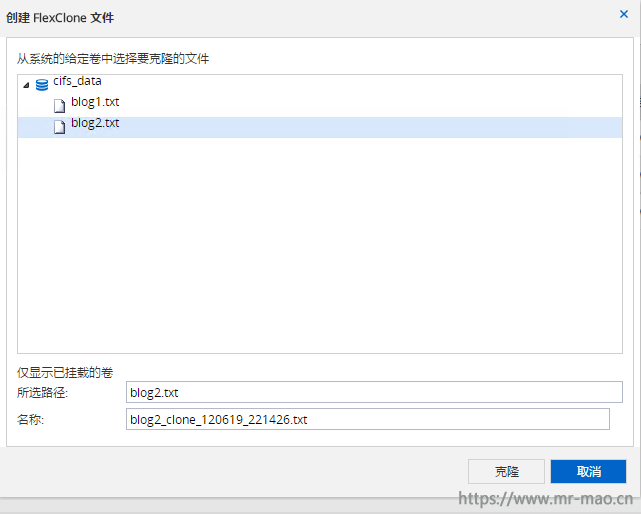641x514 pixels.
Task: Click the blog1.txt file icon
Action: coord(60,106)
